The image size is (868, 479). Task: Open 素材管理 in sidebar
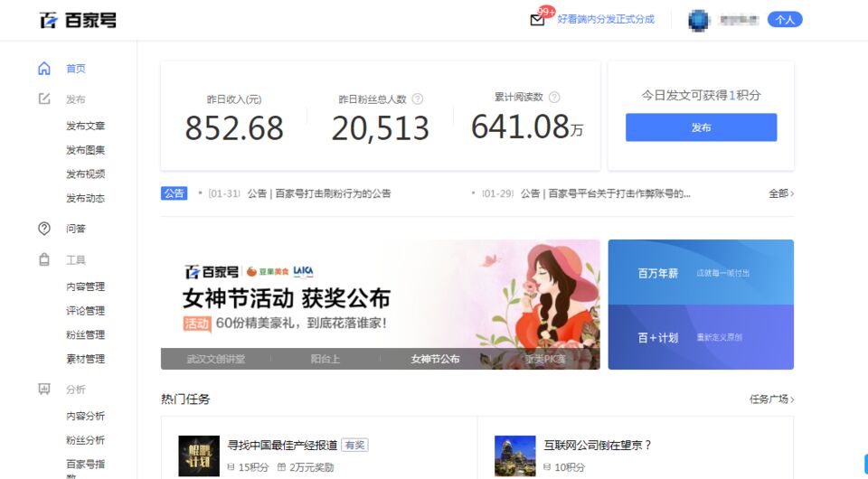(85, 359)
